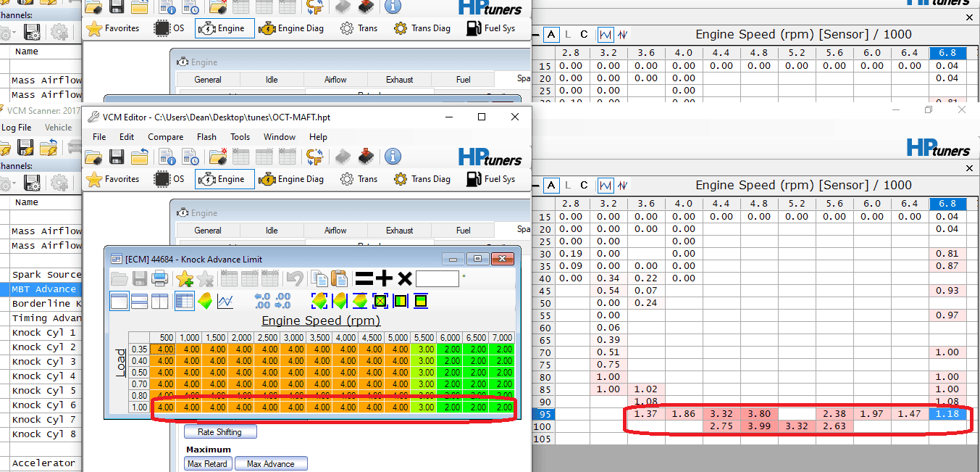
Task: Open a tune file in front VCM Editor toolbar
Action: (93, 157)
